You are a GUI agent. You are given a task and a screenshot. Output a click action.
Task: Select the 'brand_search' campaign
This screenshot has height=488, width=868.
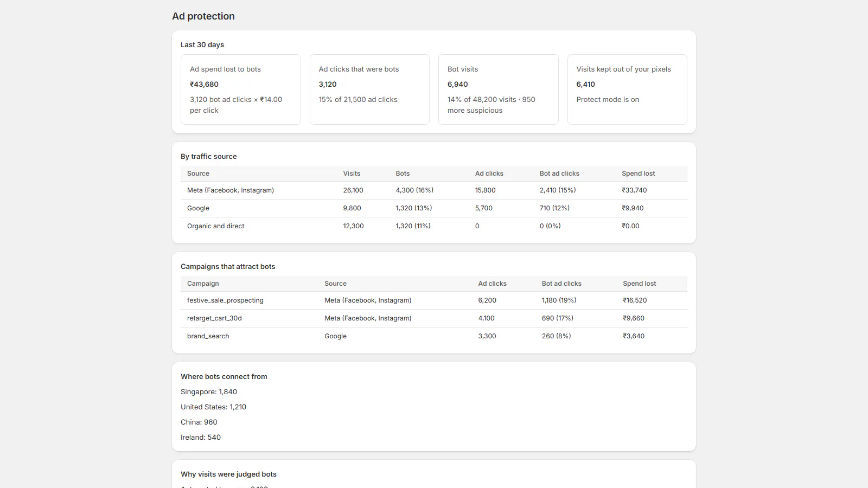[208, 336]
